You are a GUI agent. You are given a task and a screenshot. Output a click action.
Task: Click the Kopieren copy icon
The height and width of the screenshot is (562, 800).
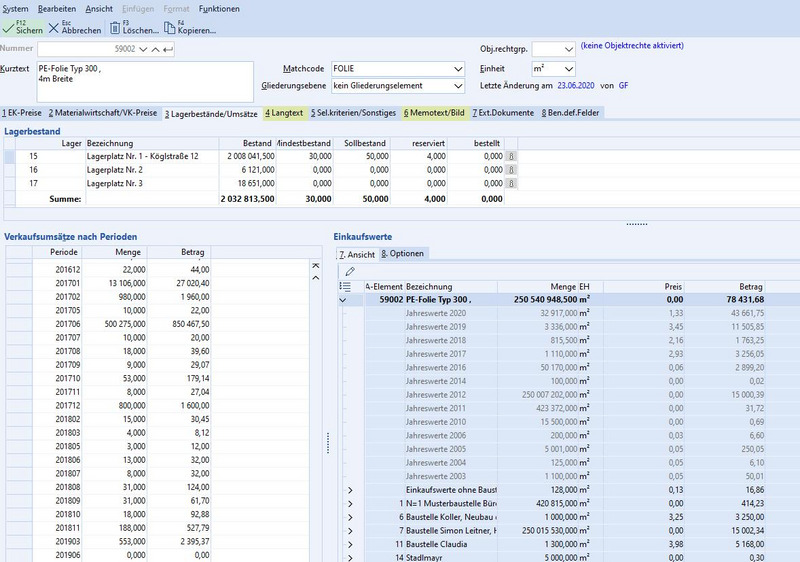[x=169, y=29]
